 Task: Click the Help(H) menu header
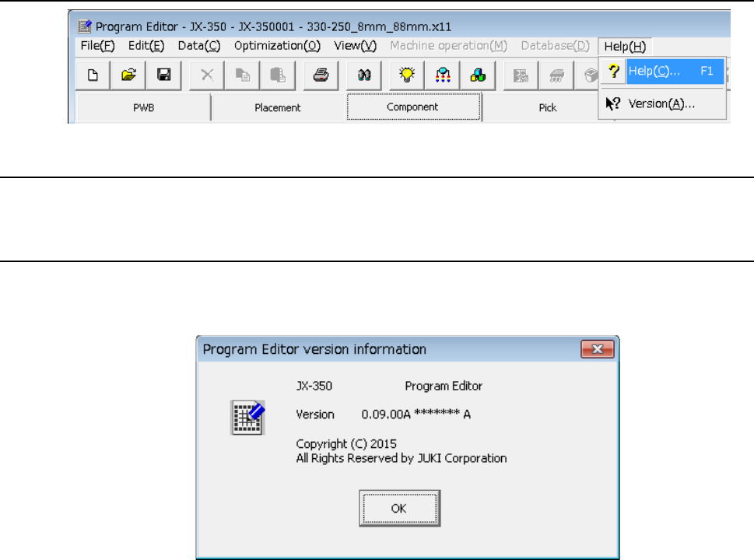click(x=625, y=46)
